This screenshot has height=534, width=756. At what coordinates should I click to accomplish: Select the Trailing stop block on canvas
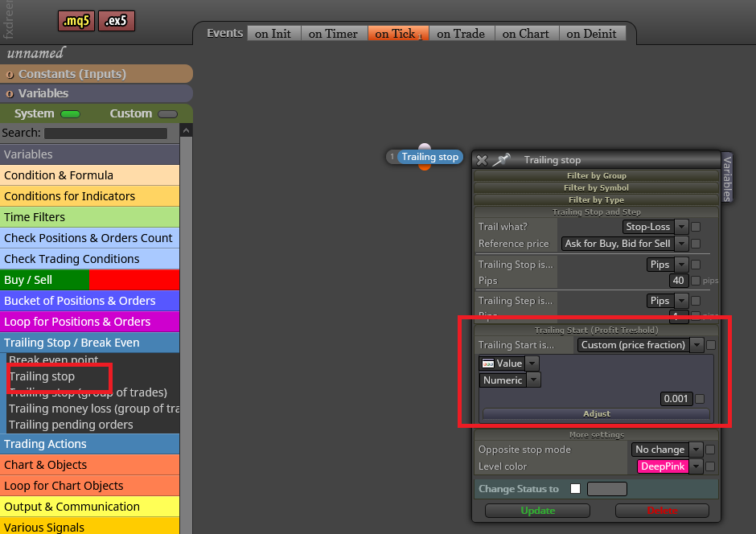pyautogui.click(x=429, y=157)
